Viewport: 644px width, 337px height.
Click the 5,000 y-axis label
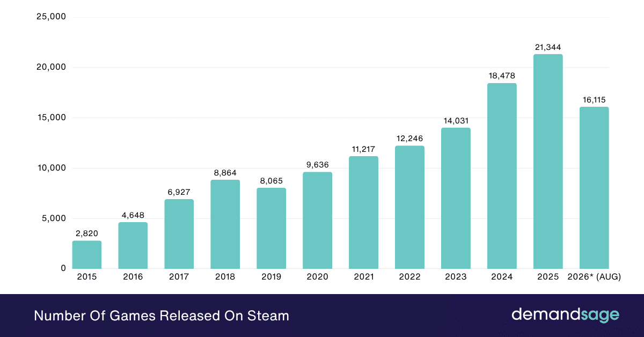click(54, 218)
